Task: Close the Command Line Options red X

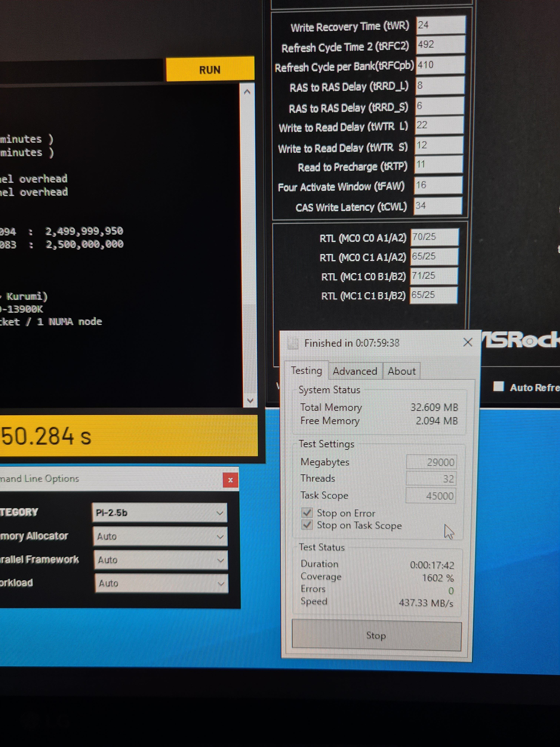Action: click(231, 480)
